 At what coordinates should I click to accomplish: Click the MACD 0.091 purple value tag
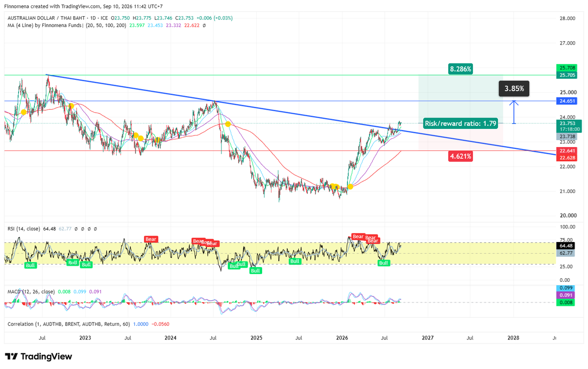(566, 295)
